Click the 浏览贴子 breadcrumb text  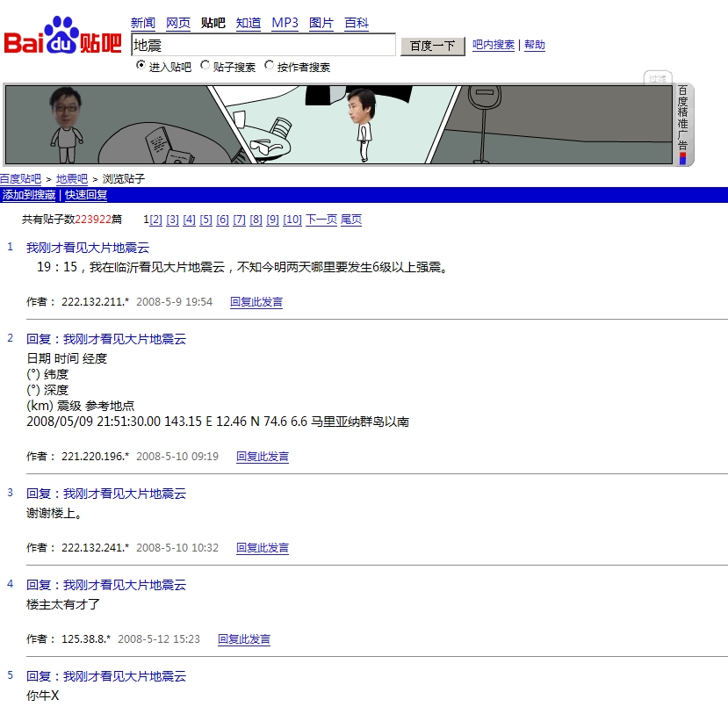tap(124, 179)
